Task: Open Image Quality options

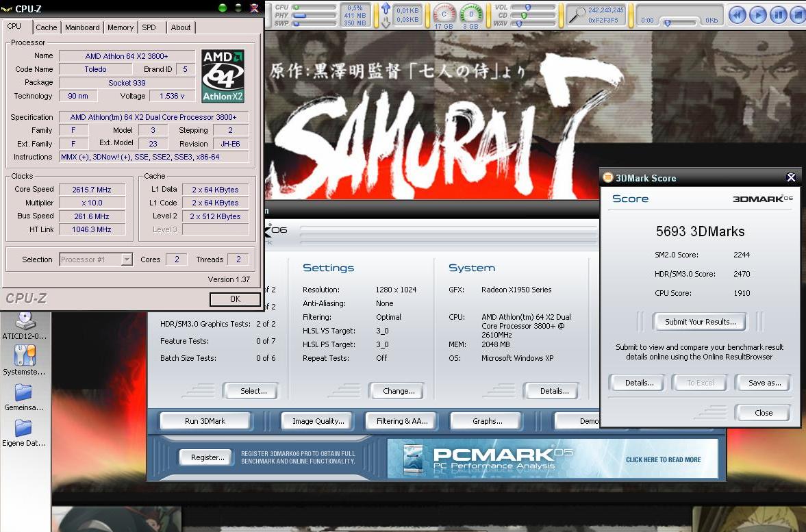Action: click(x=318, y=421)
